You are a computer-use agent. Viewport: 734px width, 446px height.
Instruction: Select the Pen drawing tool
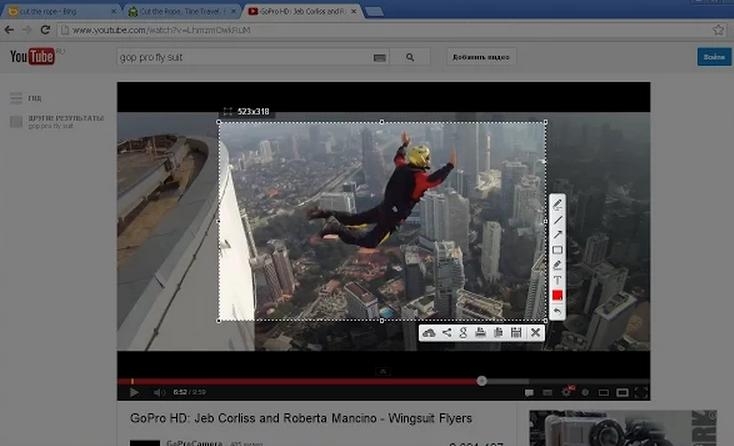coord(557,204)
